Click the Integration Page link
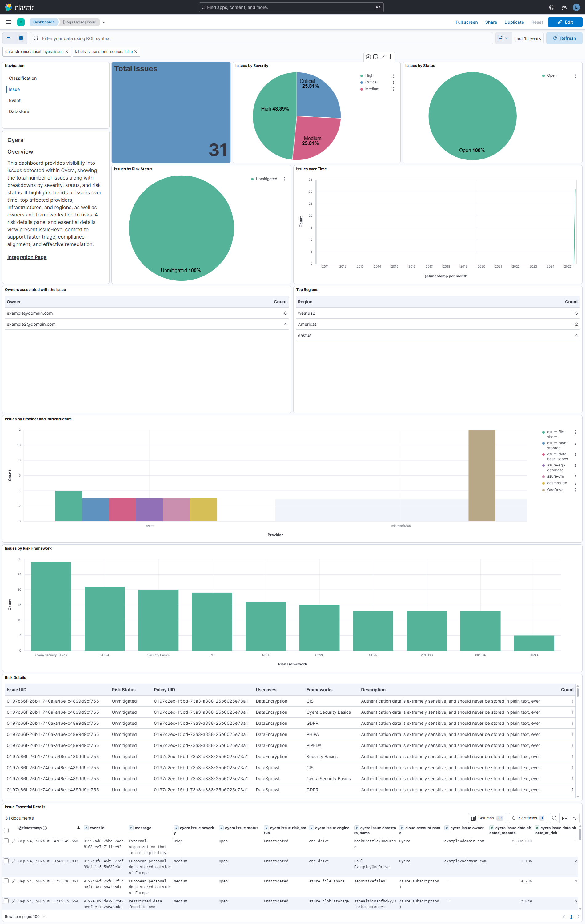This screenshot has height=924, width=585. point(27,257)
